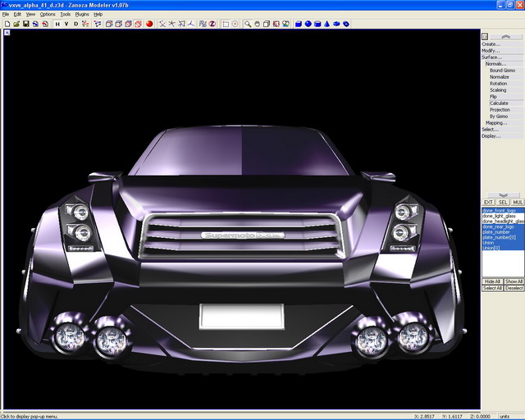This screenshot has height=420, width=525.
Task: Click viewport corner icon at top left
Action: [x=7, y=33]
